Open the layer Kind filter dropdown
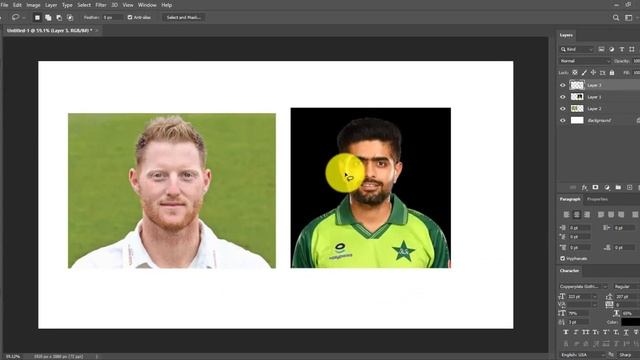The height and width of the screenshot is (360, 640). tap(577, 49)
